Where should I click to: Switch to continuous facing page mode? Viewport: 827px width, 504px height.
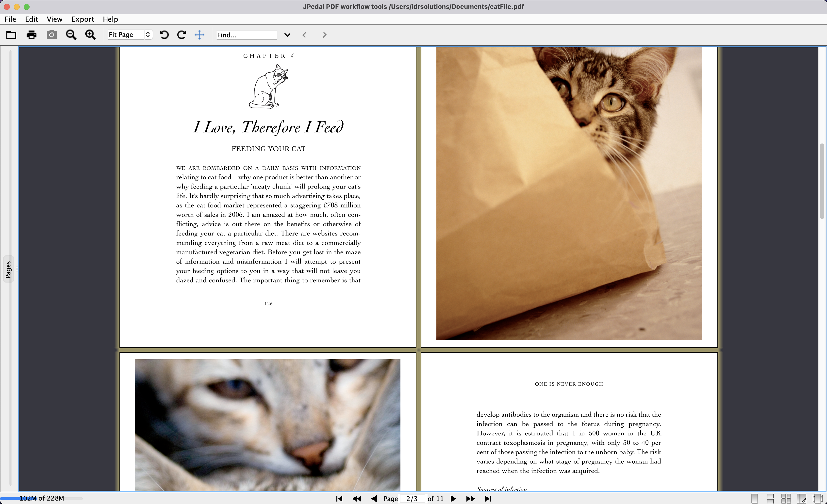pyautogui.click(x=786, y=498)
